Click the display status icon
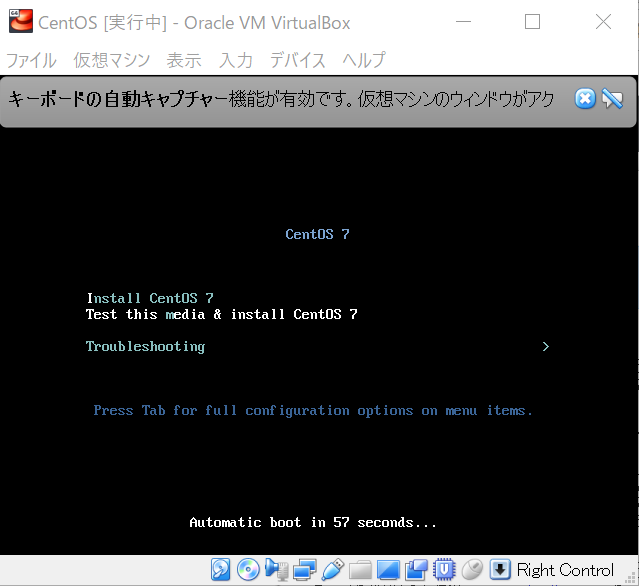 (388, 569)
